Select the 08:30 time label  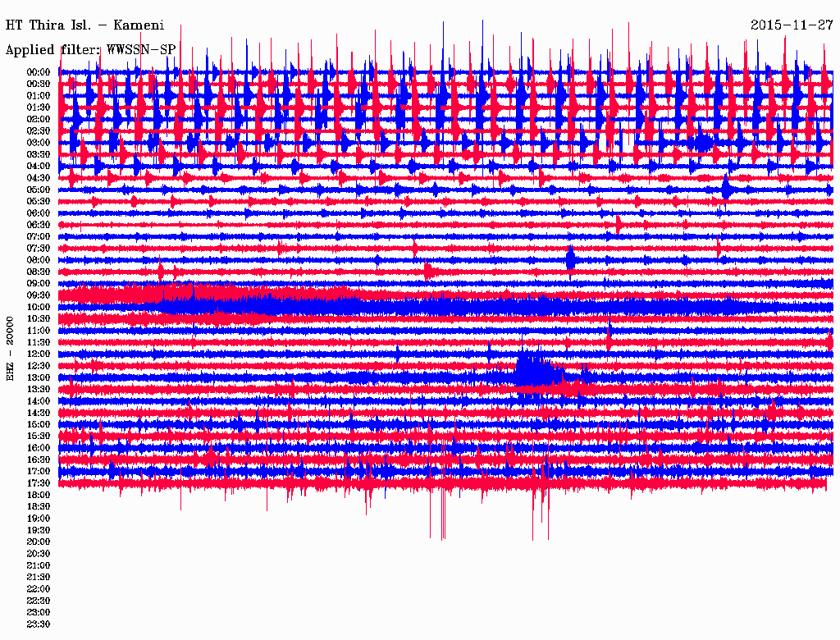coord(39,272)
